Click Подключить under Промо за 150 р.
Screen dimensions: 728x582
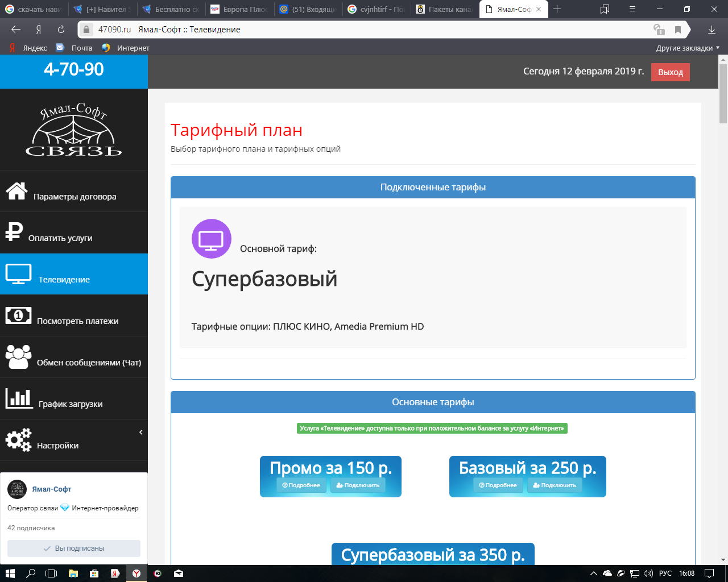tap(358, 485)
